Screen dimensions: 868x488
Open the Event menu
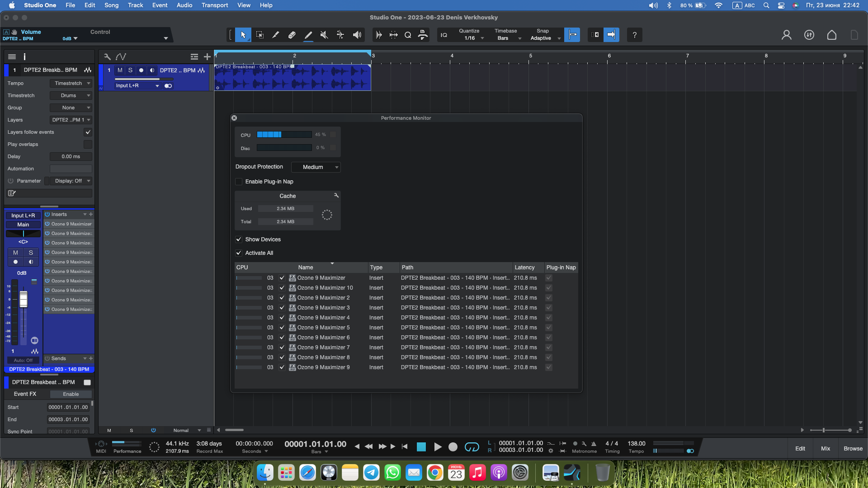pyautogui.click(x=160, y=5)
